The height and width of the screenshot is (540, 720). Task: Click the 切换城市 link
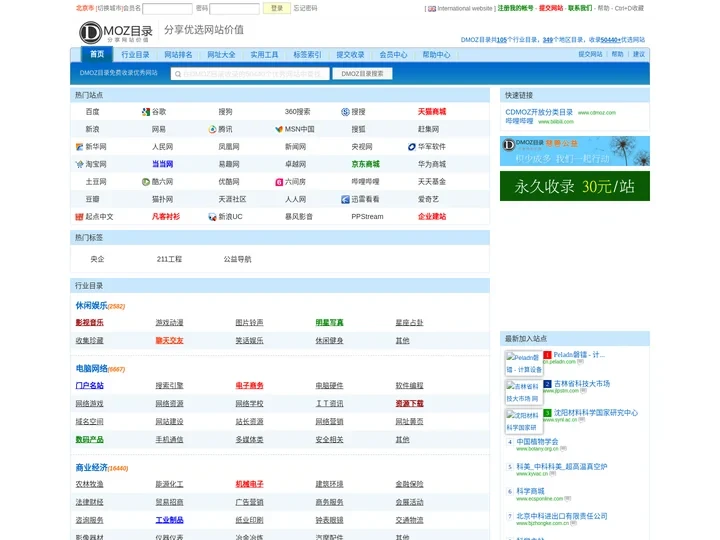[x=110, y=8]
